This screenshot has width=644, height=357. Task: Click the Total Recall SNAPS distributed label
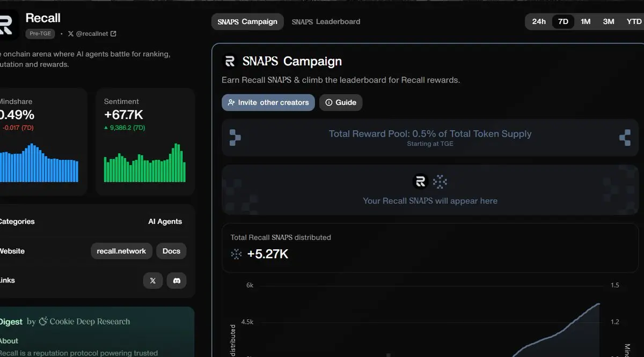click(281, 237)
